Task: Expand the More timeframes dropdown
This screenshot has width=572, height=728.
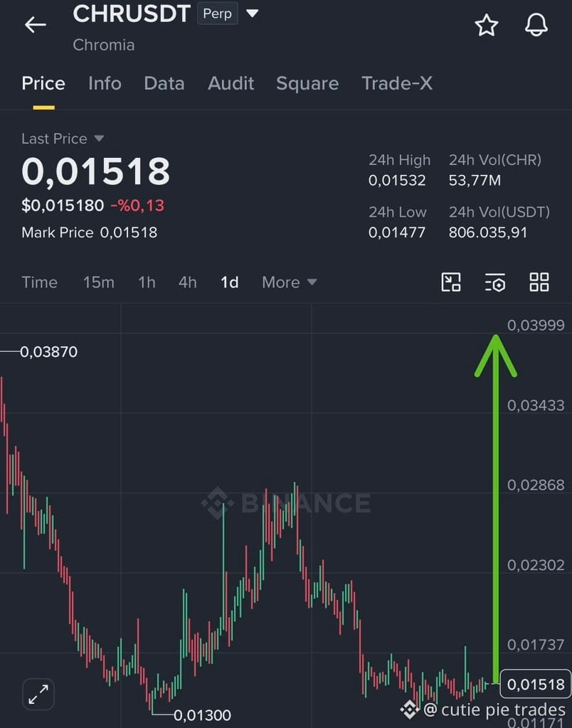Action: (x=289, y=282)
